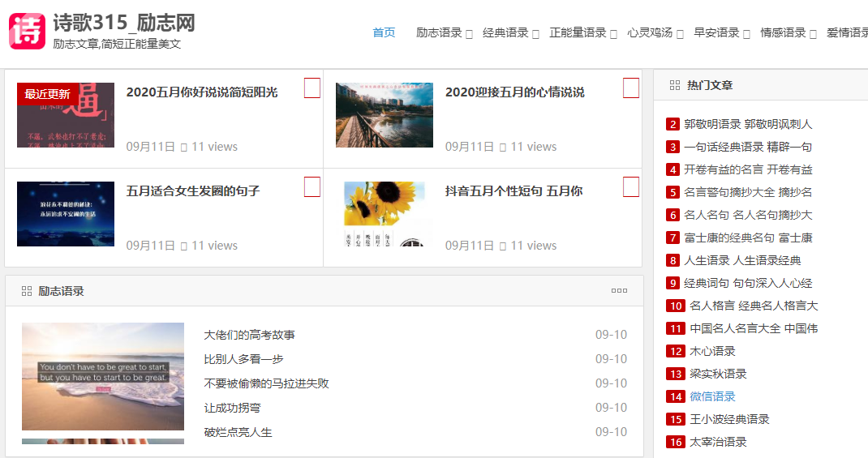868x458 pixels.
Task: Open article 抖音五月个性短句
Action: [513, 191]
